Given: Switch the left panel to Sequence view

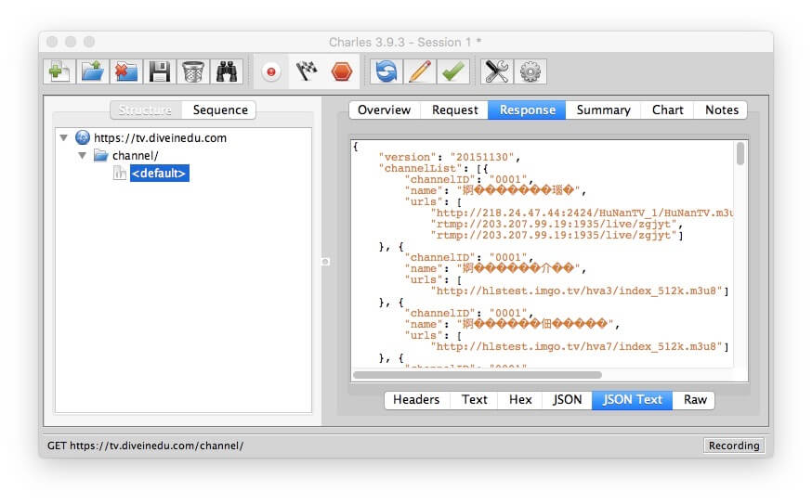Looking at the screenshot, I should click(220, 110).
